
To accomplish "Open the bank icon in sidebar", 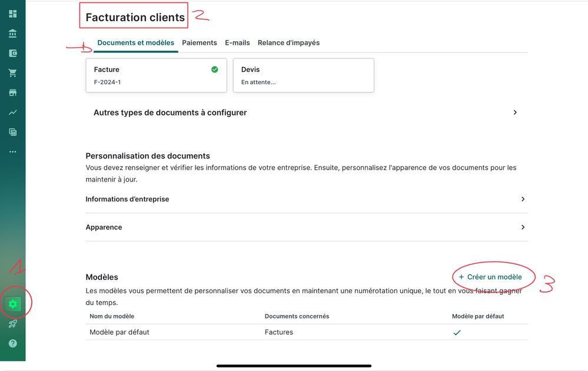I will click(12, 34).
